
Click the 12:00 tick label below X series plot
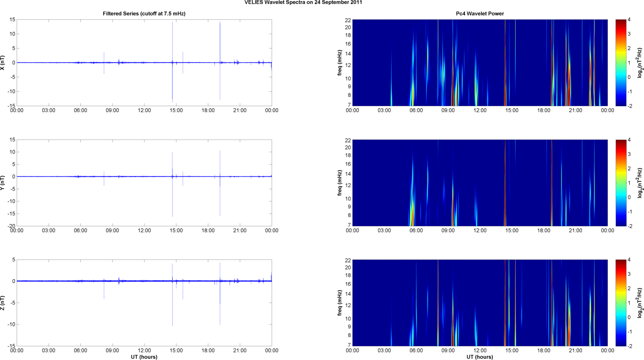click(x=144, y=110)
